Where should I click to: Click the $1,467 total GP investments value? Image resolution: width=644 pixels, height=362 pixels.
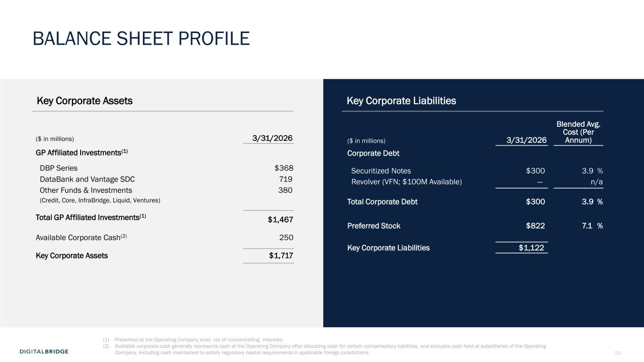pos(281,219)
